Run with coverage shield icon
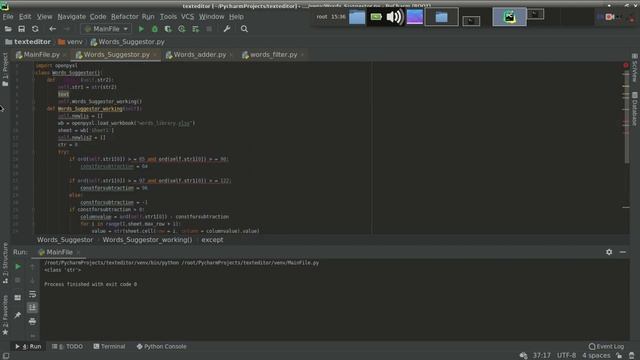The height and width of the screenshot is (360, 640). point(168,29)
